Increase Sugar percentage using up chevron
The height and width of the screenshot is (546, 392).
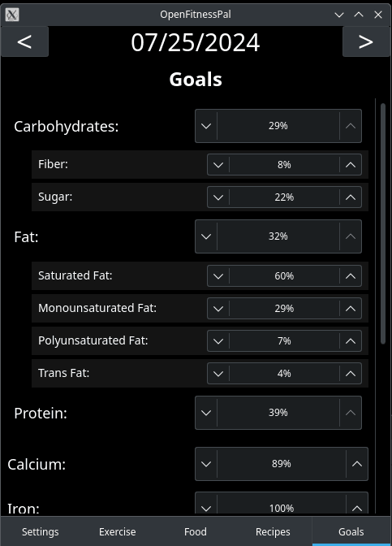(x=351, y=197)
